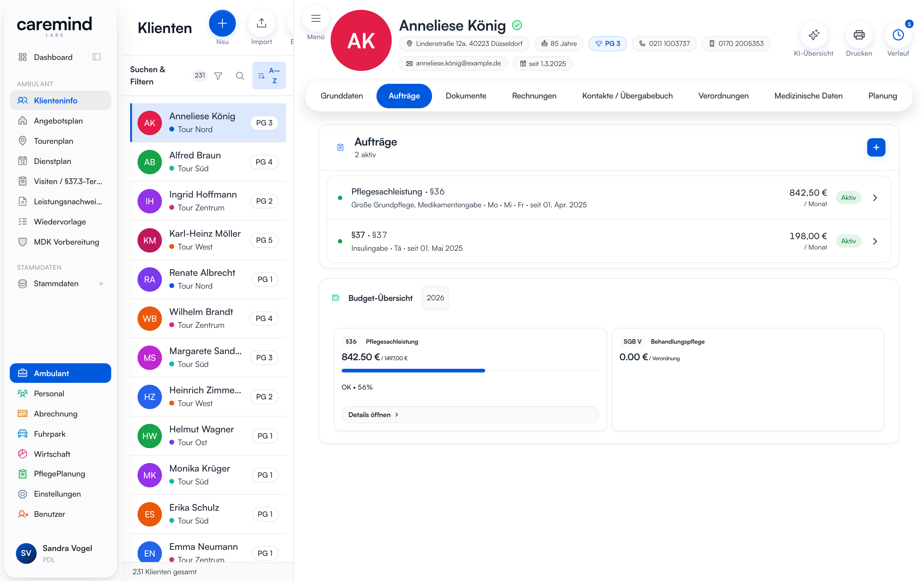Open the hamburger Menü icon
Image resolution: width=924 pixels, height=581 pixels.
click(315, 18)
